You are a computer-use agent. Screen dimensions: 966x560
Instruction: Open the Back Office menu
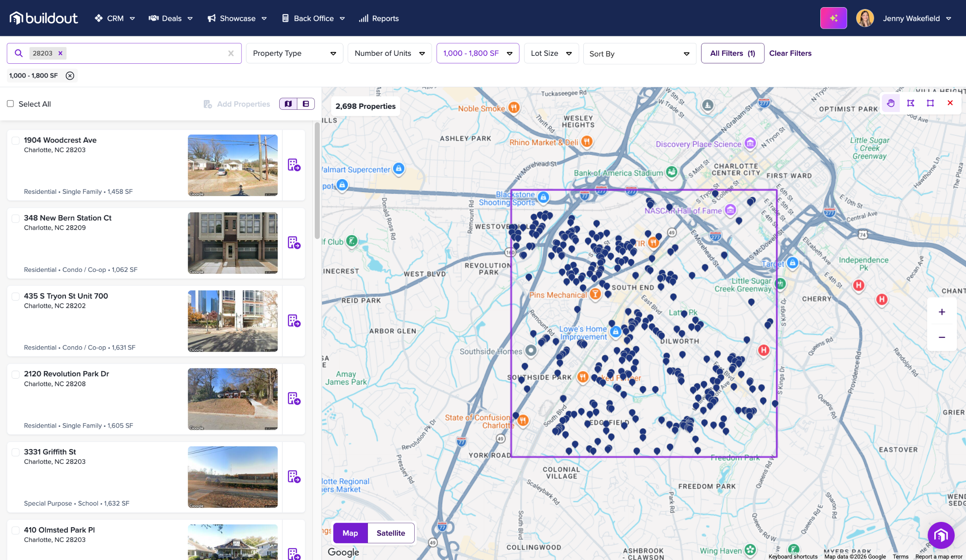point(313,18)
